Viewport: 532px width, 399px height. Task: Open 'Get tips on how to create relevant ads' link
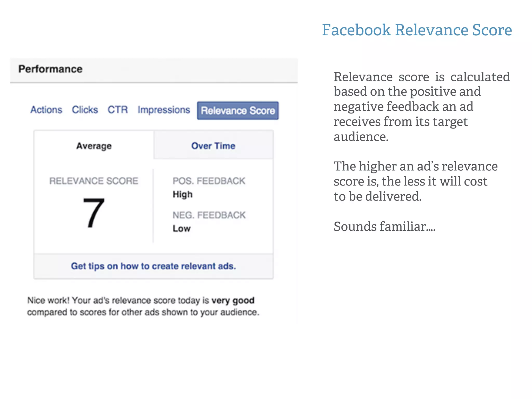154,266
